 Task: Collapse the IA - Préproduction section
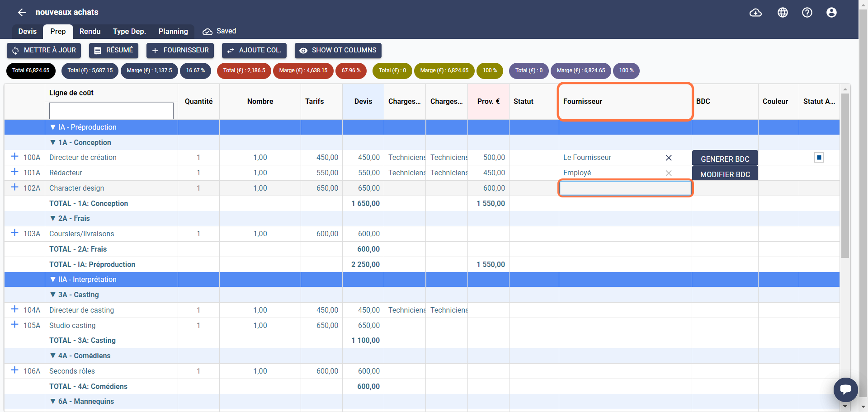[53, 127]
